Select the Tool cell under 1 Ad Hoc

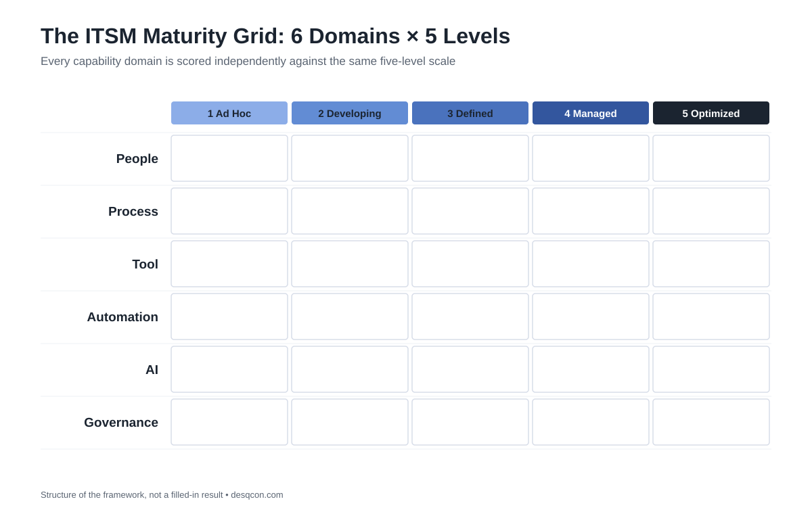click(x=229, y=264)
